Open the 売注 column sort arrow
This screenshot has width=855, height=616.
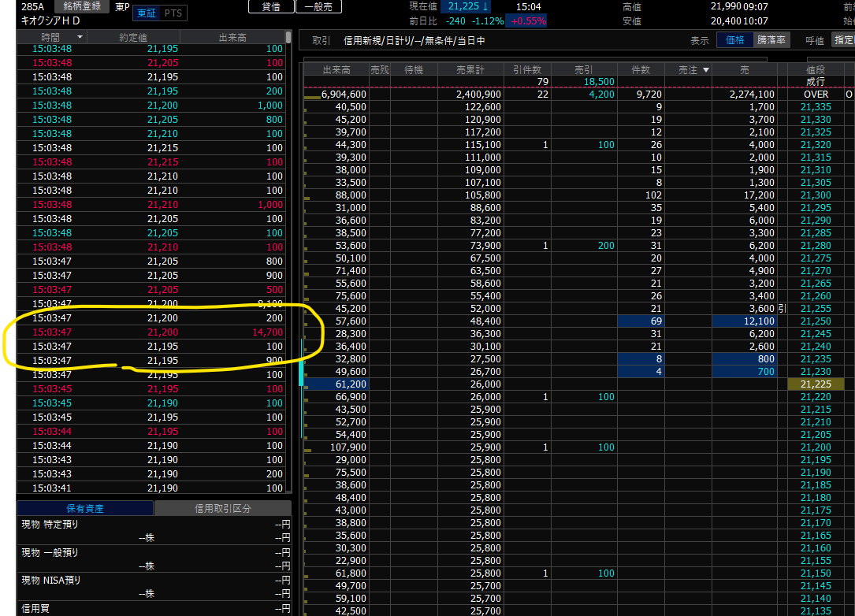[x=705, y=70]
